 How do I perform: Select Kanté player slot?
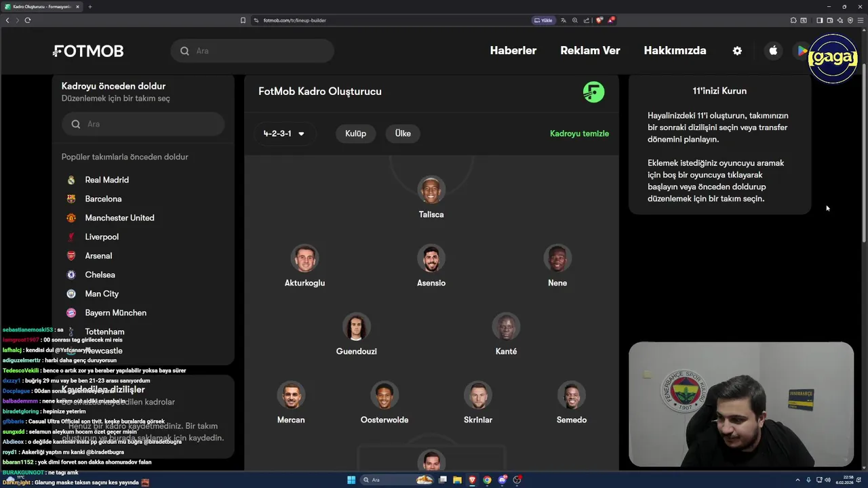pos(506,335)
